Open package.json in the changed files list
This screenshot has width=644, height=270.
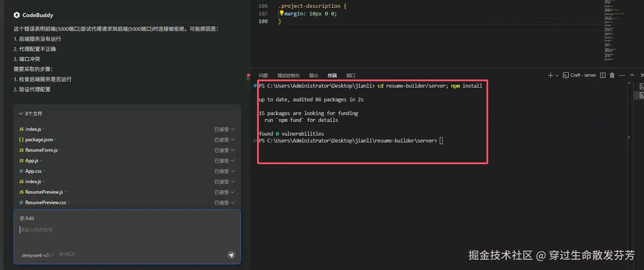(x=39, y=140)
